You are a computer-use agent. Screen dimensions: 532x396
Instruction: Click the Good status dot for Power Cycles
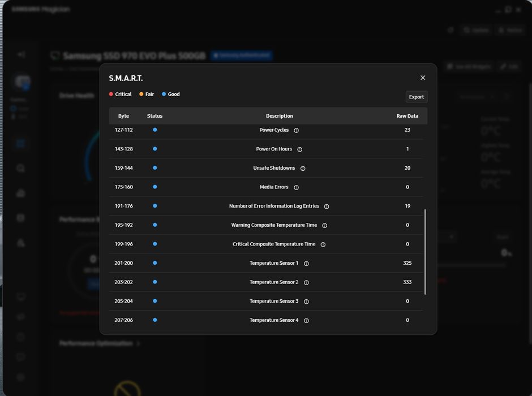click(155, 130)
